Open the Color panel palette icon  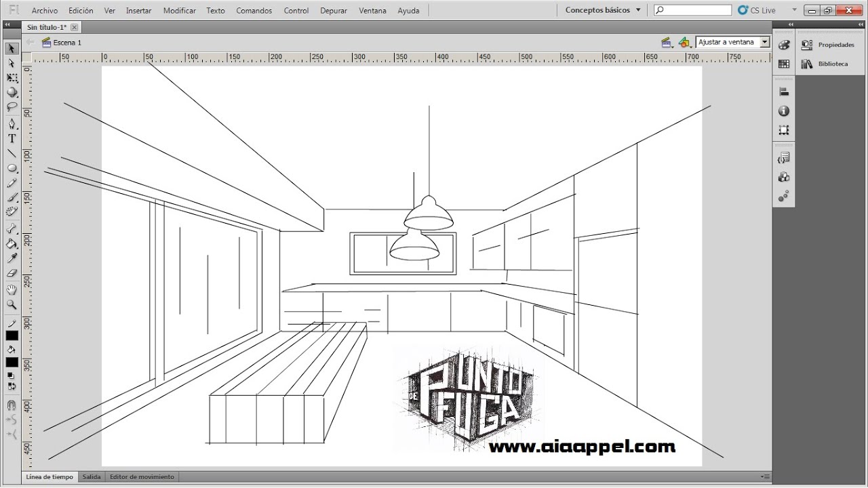click(x=784, y=45)
